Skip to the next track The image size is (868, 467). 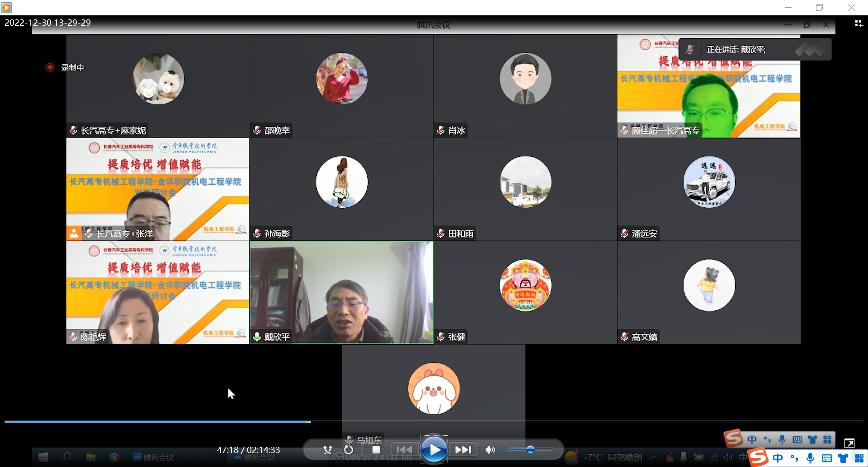pyautogui.click(x=463, y=450)
